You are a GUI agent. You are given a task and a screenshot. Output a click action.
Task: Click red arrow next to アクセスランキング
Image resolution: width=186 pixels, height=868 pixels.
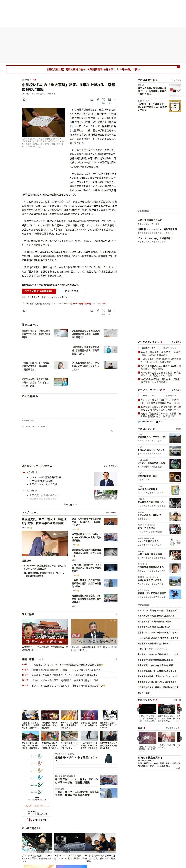click(161, 342)
